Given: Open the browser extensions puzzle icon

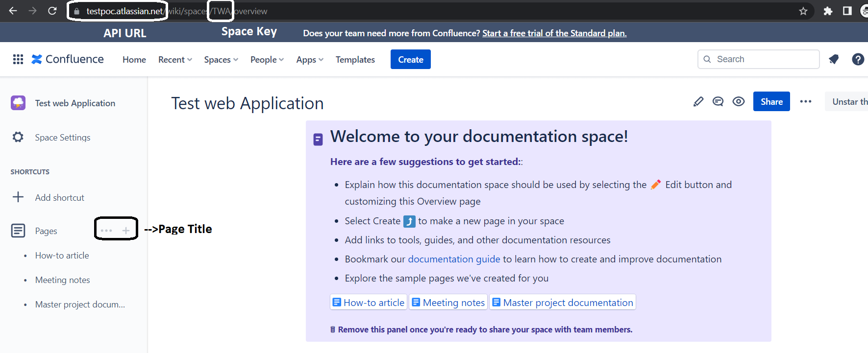Looking at the screenshot, I should tap(828, 11).
